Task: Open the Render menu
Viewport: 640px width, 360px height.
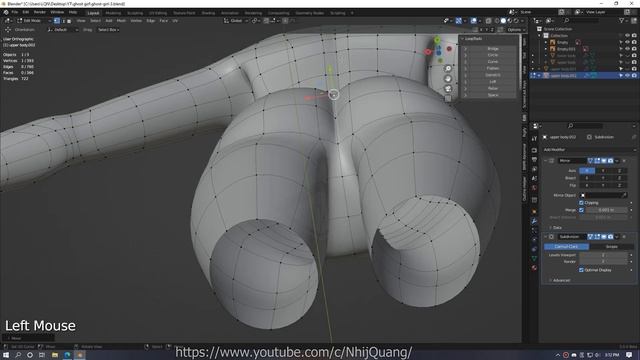Action: point(40,12)
